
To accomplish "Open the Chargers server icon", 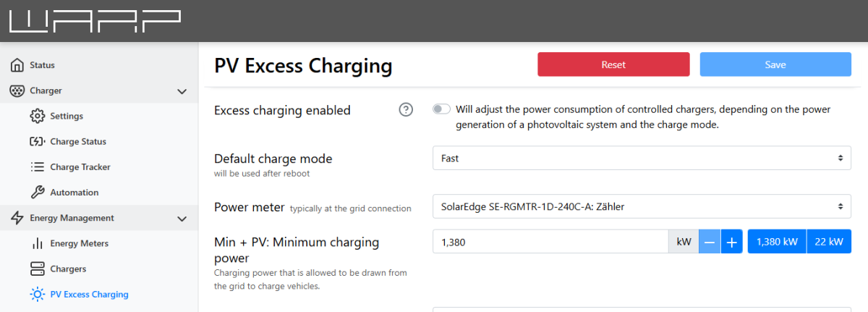I will click(38, 269).
